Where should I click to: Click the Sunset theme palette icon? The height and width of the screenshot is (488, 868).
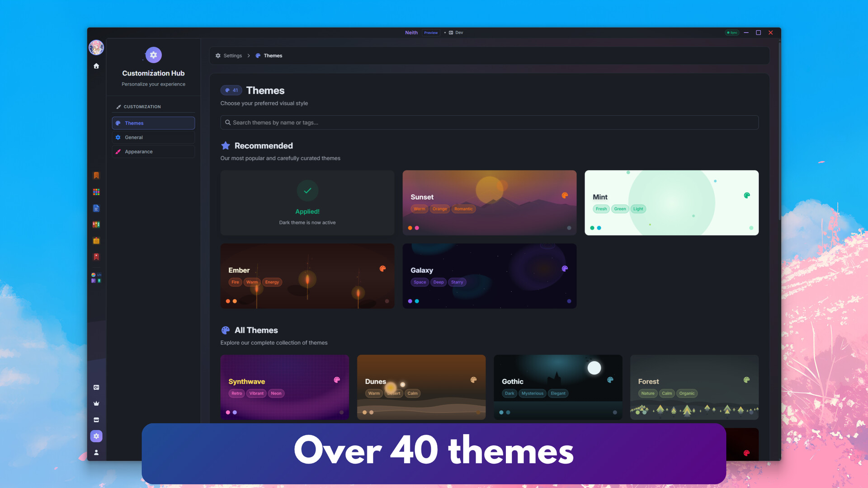pyautogui.click(x=565, y=195)
